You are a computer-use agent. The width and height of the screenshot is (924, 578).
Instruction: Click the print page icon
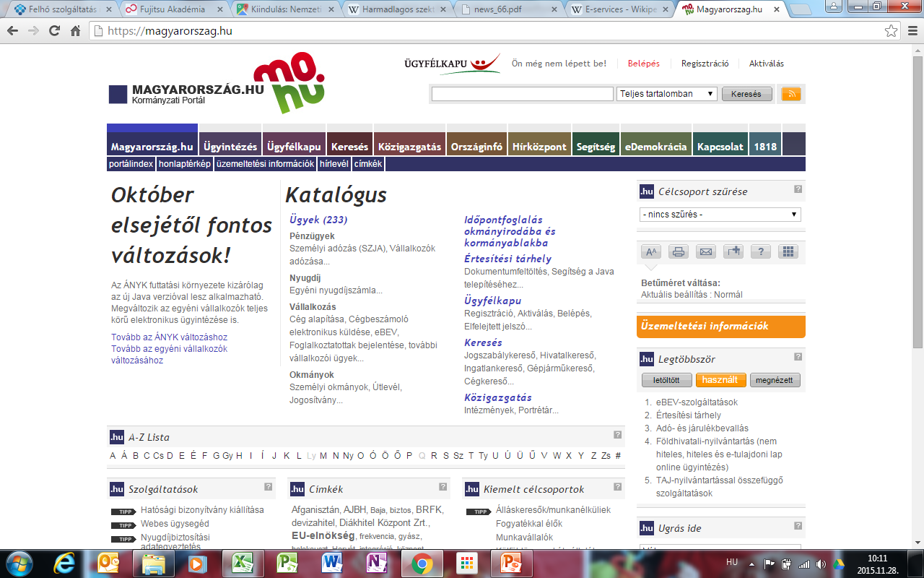point(679,251)
